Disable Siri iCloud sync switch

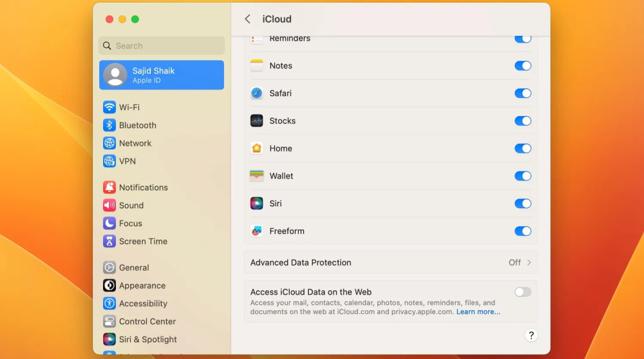[523, 204]
